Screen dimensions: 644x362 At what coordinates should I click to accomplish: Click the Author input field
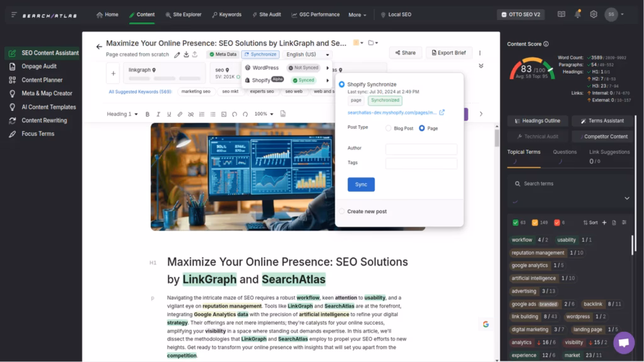[x=421, y=149]
